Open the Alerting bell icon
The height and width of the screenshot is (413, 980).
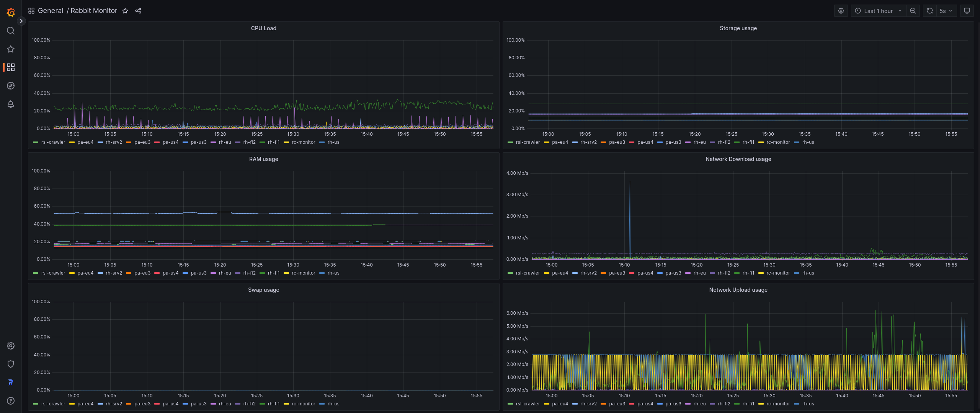[x=11, y=104]
